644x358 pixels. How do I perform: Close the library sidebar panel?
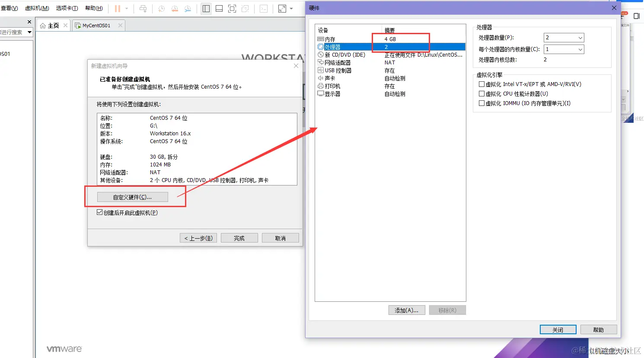[29, 22]
